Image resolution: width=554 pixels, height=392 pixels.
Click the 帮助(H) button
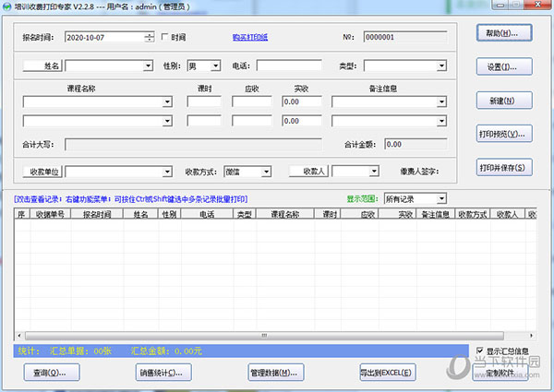(x=504, y=33)
